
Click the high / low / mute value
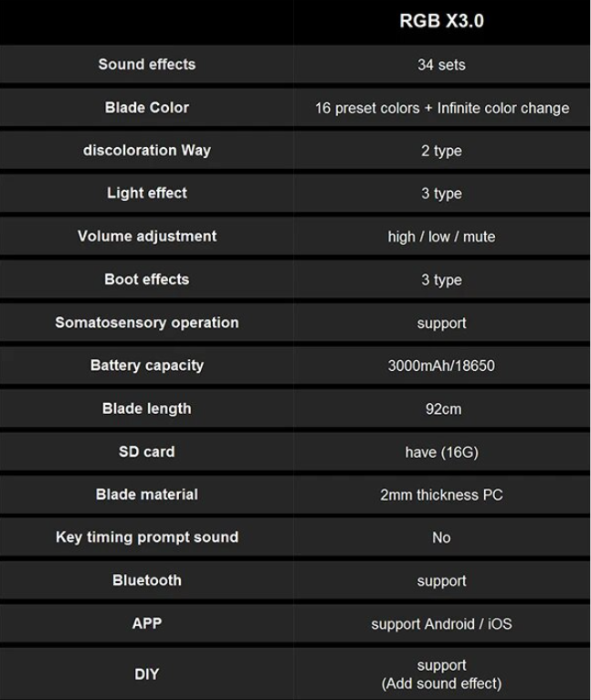click(x=441, y=237)
